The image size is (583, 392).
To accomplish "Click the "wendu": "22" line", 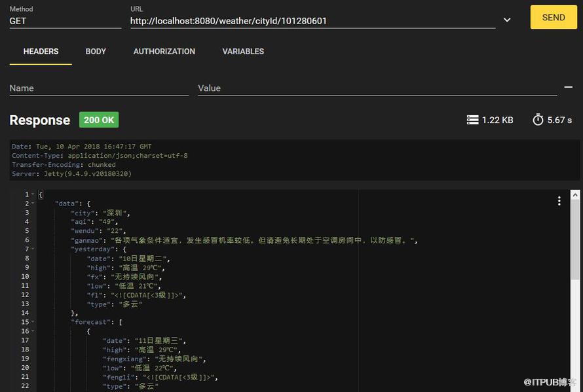I will click(98, 231).
